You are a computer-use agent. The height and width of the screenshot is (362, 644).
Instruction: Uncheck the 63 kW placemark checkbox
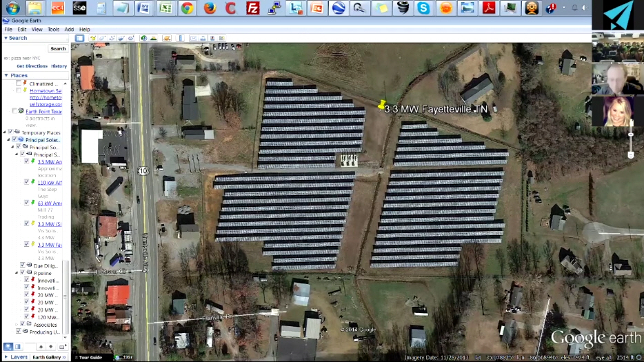(x=27, y=203)
